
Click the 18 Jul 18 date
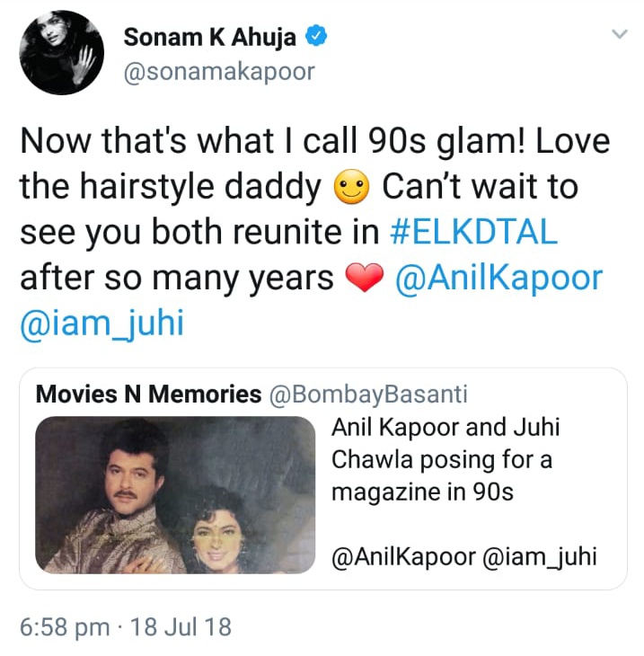181,626
